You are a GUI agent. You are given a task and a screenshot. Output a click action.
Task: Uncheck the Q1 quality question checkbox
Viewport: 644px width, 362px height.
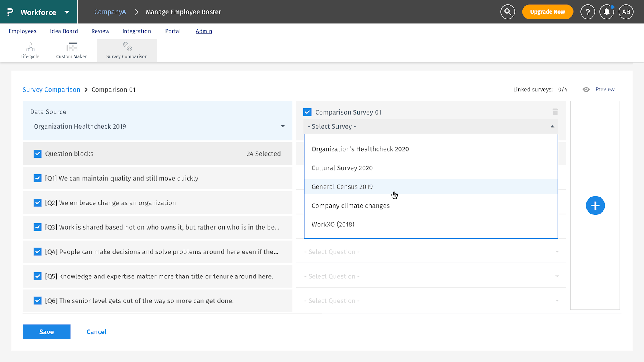point(38,178)
